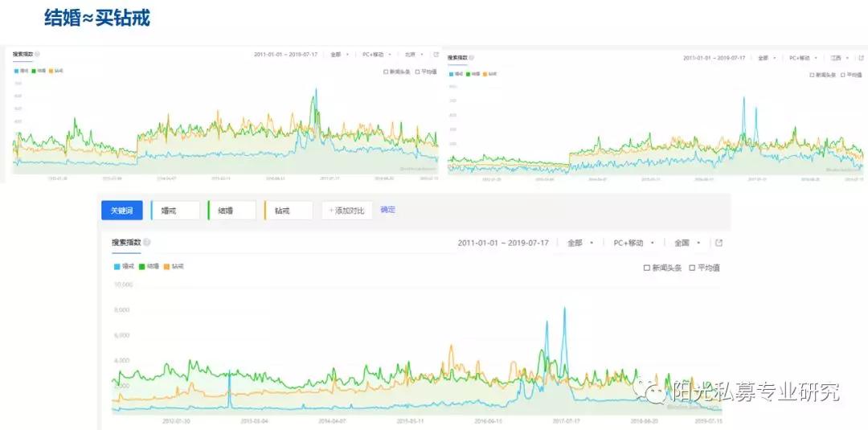Expand the 江西 region dropdown
The image size is (868, 430).
pyautogui.click(x=841, y=58)
